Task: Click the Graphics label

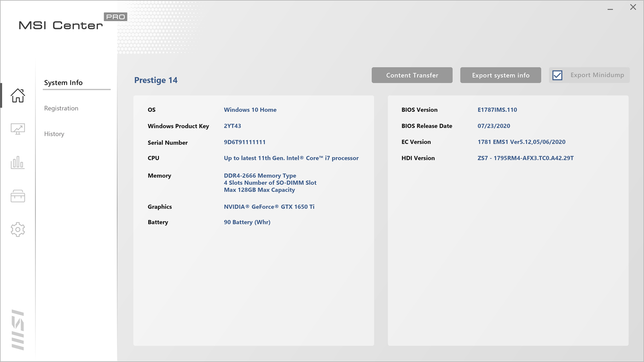Action: pyautogui.click(x=160, y=207)
